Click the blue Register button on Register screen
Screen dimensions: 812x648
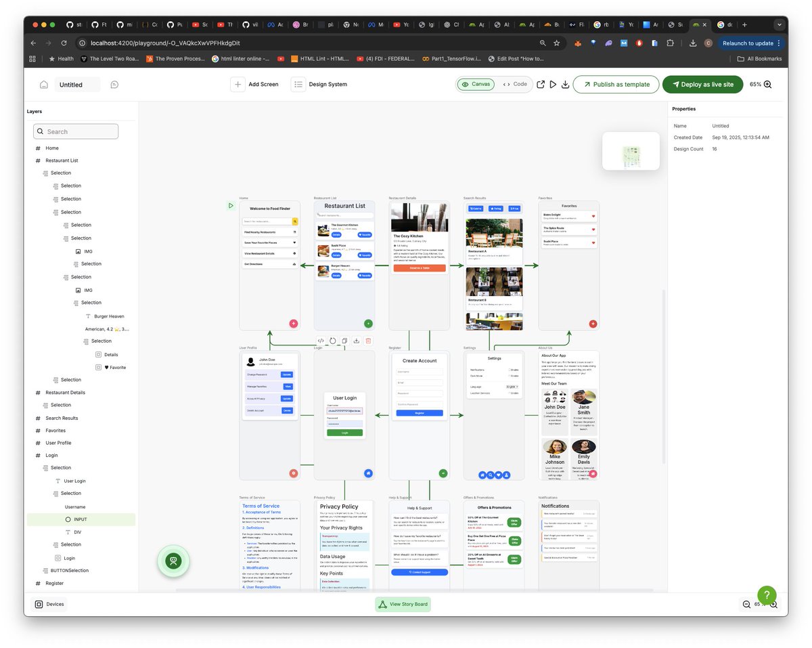coord(420,412)
